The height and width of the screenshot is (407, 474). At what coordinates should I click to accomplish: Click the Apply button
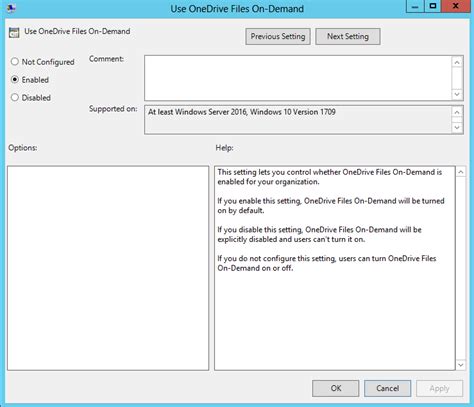pyautogui.click(x=439, y=388)
